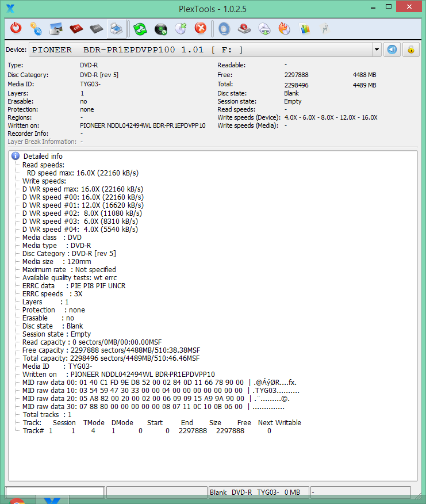
Task: Select 'Total capacity: 2298496 sectors' row
Action: (x=111, y=358)
